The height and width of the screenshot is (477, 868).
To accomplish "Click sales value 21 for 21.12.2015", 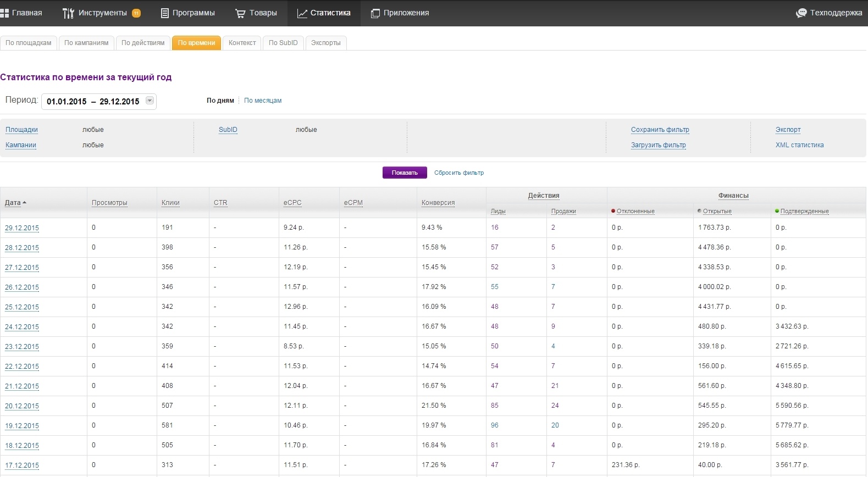I will pos(555,386).
